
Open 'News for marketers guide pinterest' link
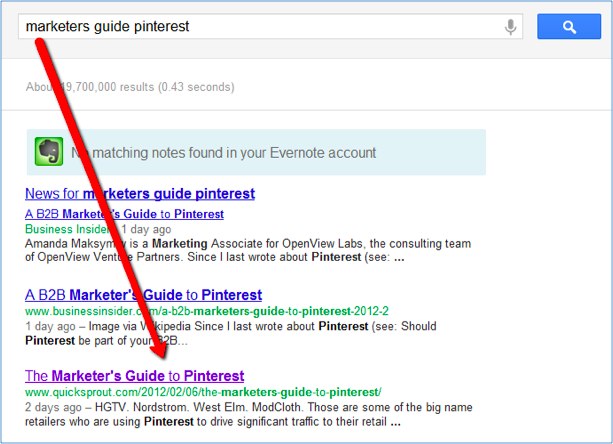tap(139, 194)
